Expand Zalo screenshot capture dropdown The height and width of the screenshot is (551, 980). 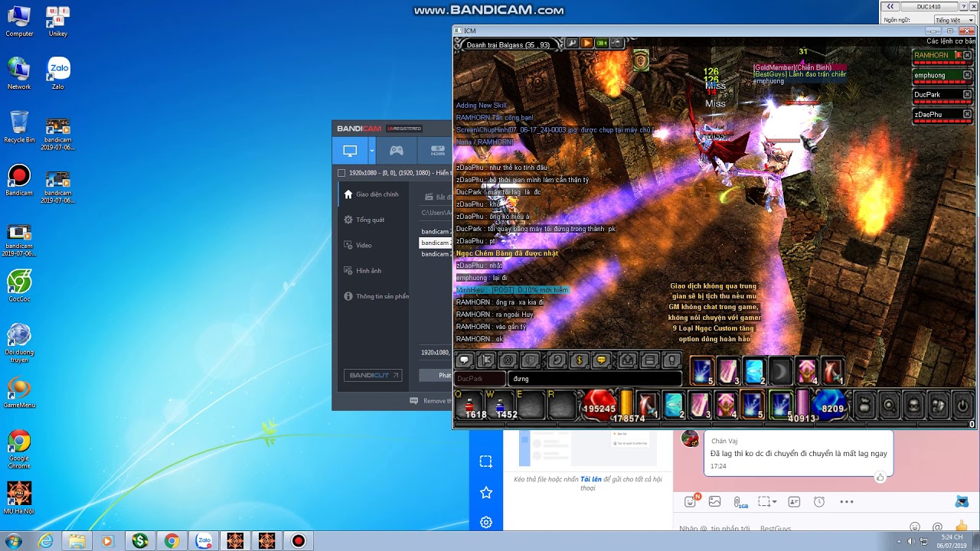tap(775, 502)
